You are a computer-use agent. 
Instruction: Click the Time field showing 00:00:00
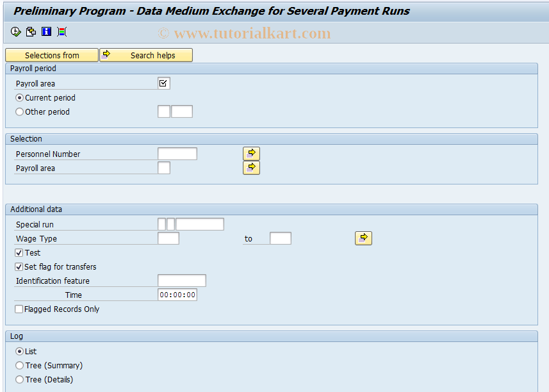point(177,295)
